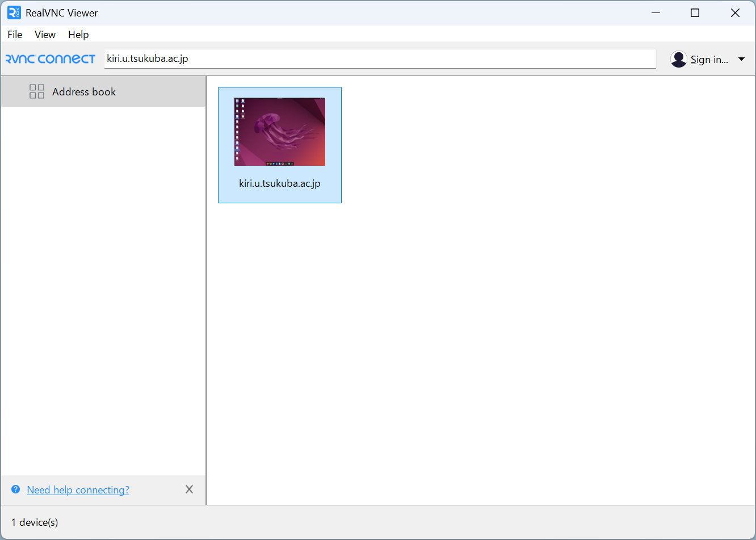Open the View menu

pyautogui.click(x=45, y=35)
